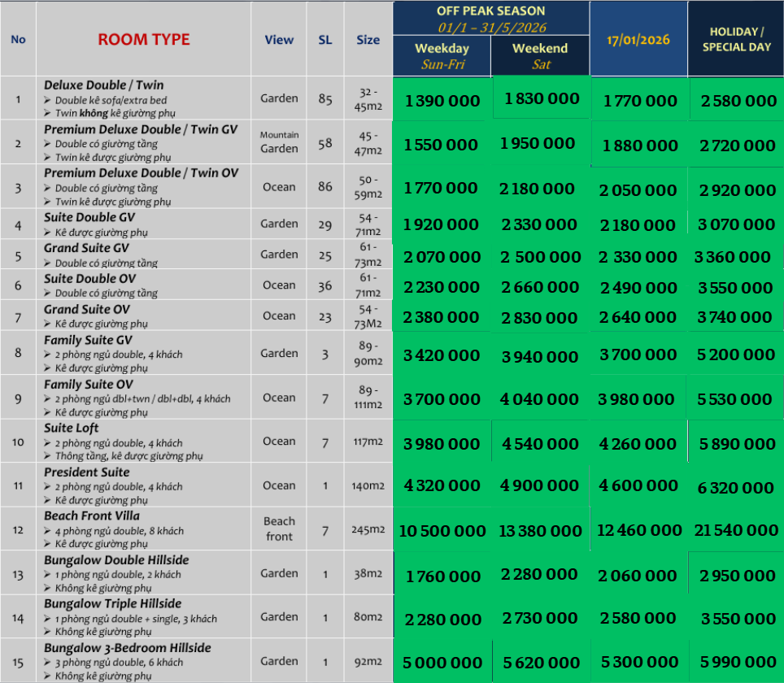Image resolution: width=784 pixels, height=683 pixels.
Task: Select the Weekday Sun-Fri header cell
Action: pyautogui.click(x=442, y=56)
